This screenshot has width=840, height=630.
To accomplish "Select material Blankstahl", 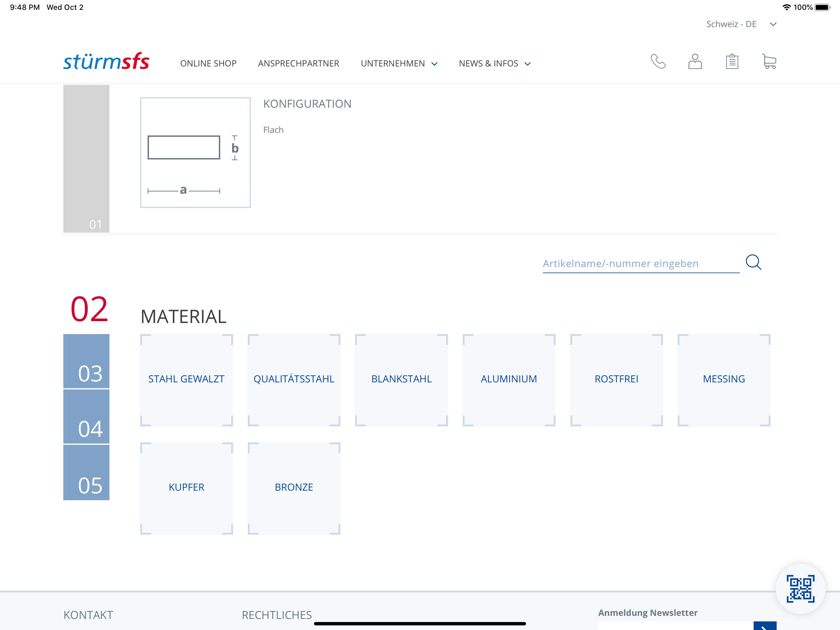I will (401, 380).
